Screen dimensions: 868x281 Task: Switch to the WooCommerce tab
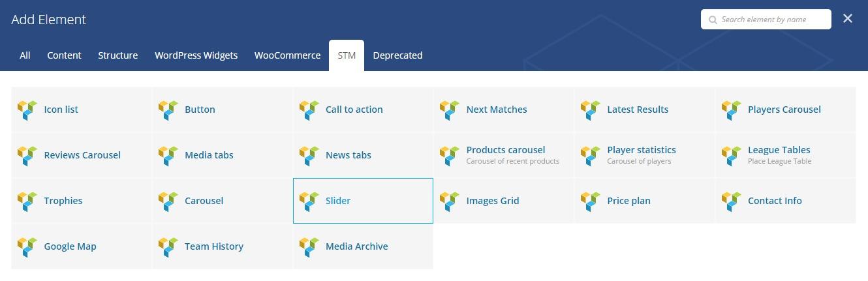click(287, 55)
